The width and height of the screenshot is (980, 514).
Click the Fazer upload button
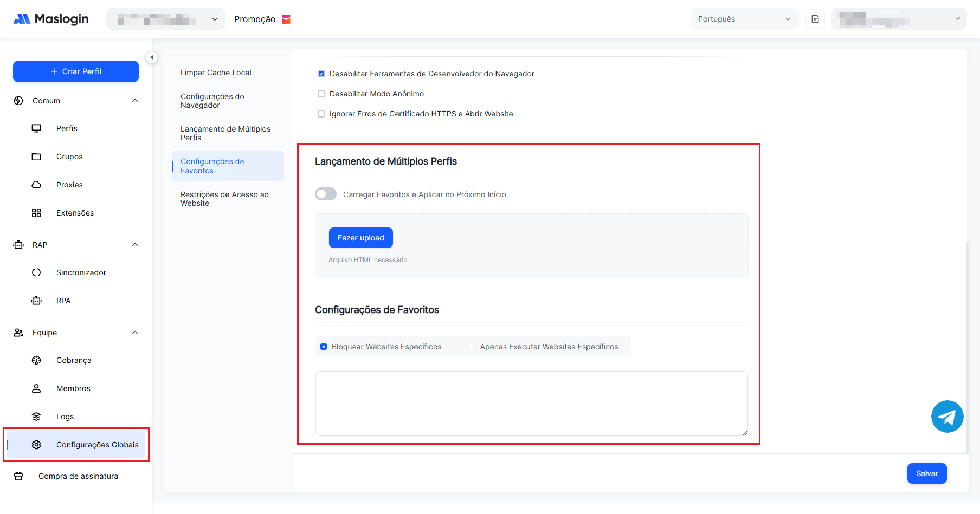360,238
